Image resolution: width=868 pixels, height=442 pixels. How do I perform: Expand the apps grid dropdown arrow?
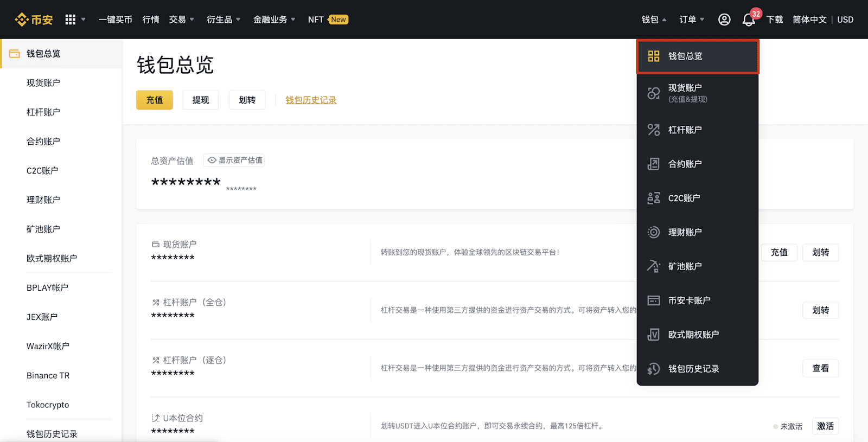tap(84, 20)
